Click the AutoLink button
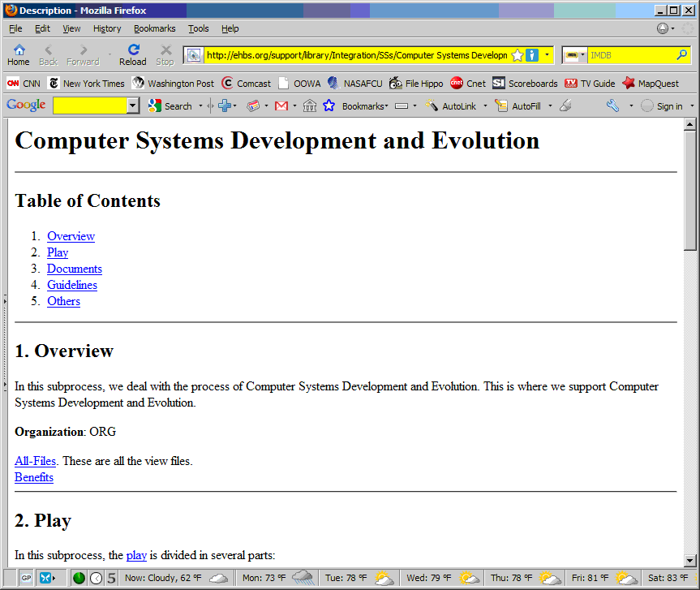This screenshot has height=590, width=700. [x=451, y=106]
